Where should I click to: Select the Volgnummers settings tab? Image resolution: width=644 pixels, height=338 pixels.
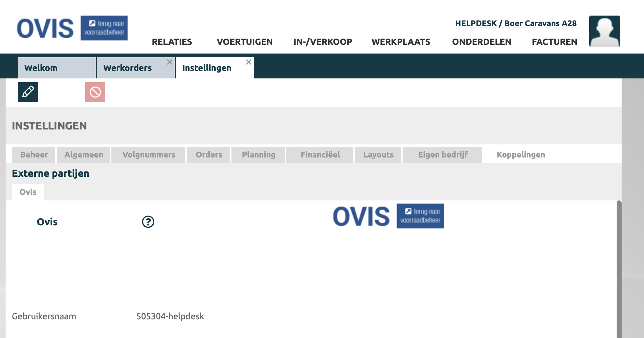(x=149, y=155)
